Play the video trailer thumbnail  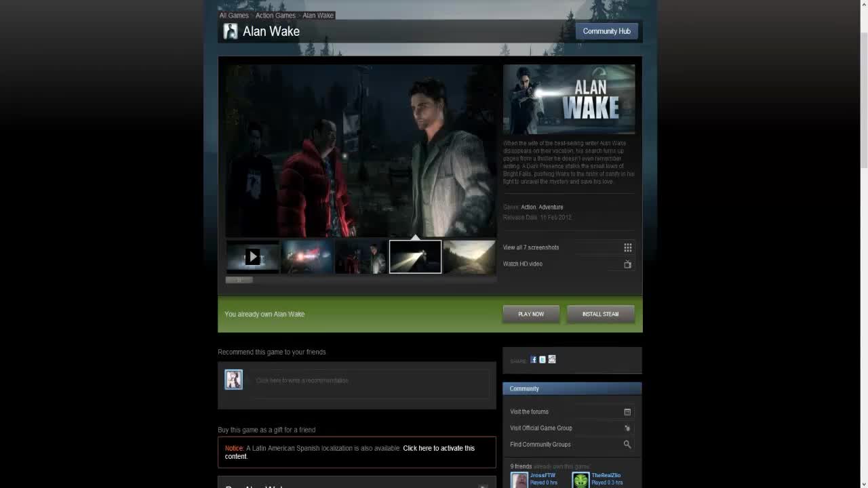[x=253, y=257]
